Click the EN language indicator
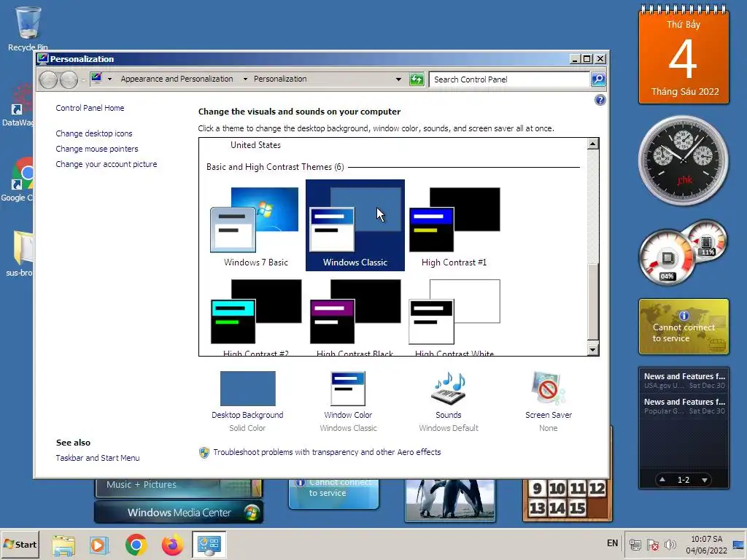The image size is (747, 560). (612, 543)
